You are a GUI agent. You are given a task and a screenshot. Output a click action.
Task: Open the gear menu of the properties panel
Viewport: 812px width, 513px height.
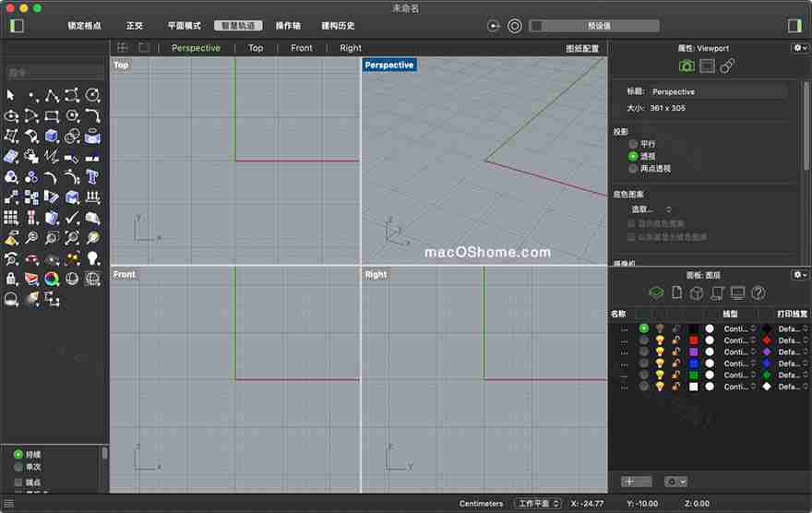tap(800, 48)
